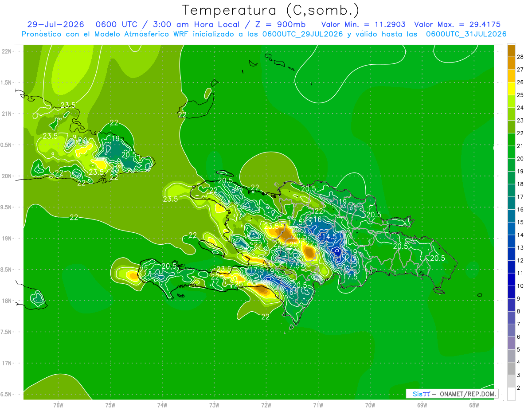This screenshot has height=411, width=532.
Task: Click the "5" value on the color scale
Action: coord(519,349)
